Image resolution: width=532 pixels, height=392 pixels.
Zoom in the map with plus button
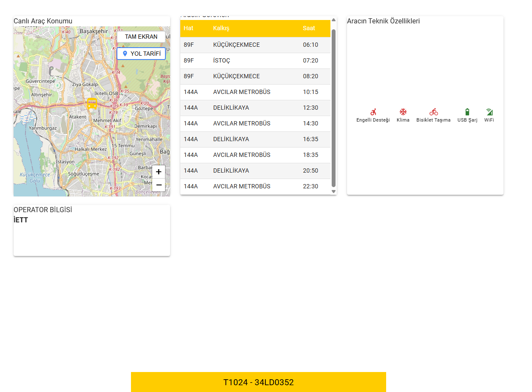point(159,172)
